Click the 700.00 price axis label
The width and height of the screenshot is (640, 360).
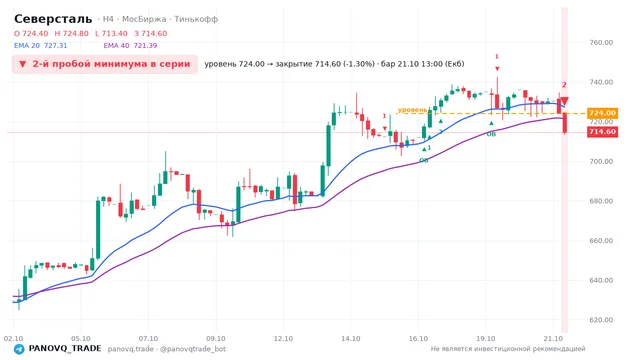(601, 161)
